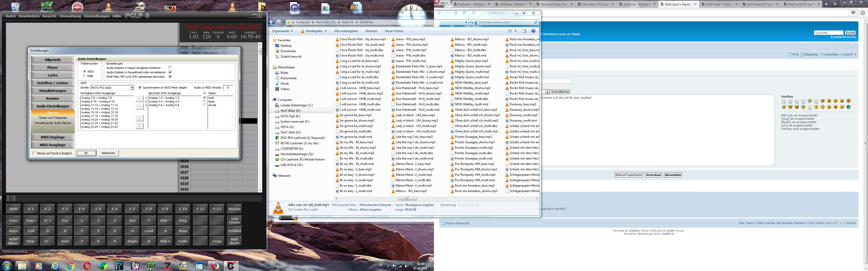Viewport: 868px width, 271px height.
Task: Click the move-right '>>' ASIO output button
Action: pyautogui.click(x=139, y=99)
